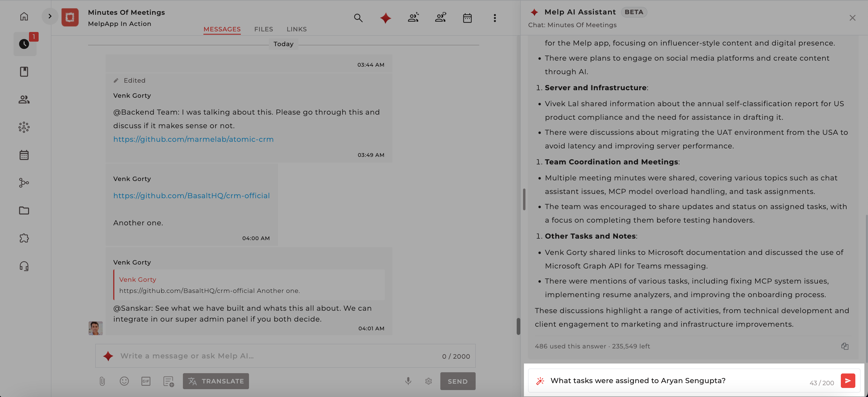868x397 pixels.
Task: Open the Files folder sidebar icon
Action: [x=24, y=211]
